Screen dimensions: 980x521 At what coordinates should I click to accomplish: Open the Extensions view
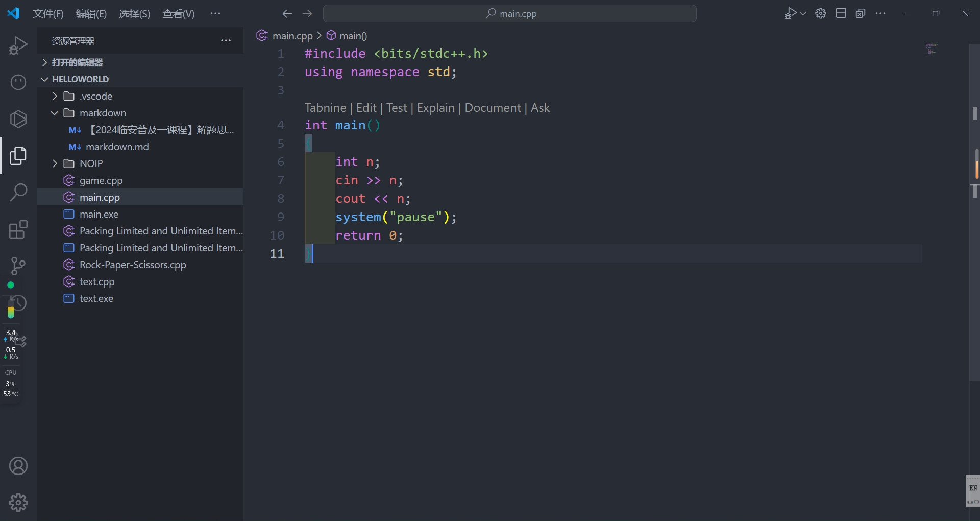[x=18, y=229]
